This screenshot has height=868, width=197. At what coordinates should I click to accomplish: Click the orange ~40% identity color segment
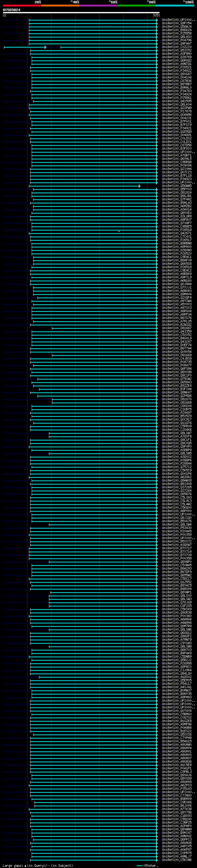click(60, 6)
